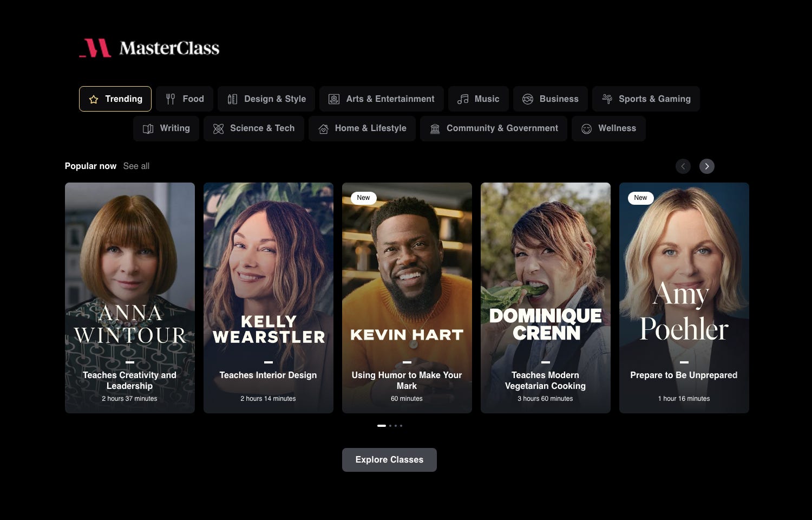Click the Explore Classes button
This screenshot has width=812, height=520.
pos(389,460)
